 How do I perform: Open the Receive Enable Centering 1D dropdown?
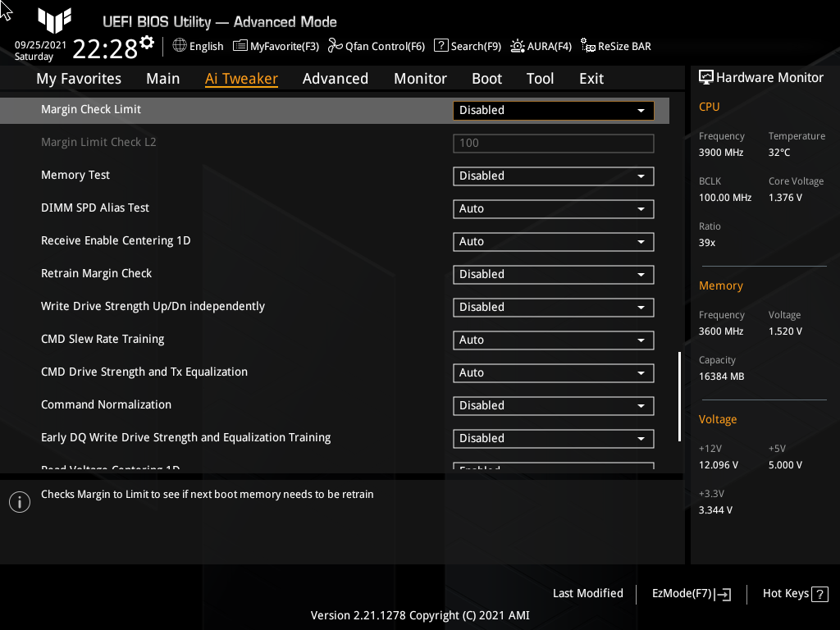(554, 242)
